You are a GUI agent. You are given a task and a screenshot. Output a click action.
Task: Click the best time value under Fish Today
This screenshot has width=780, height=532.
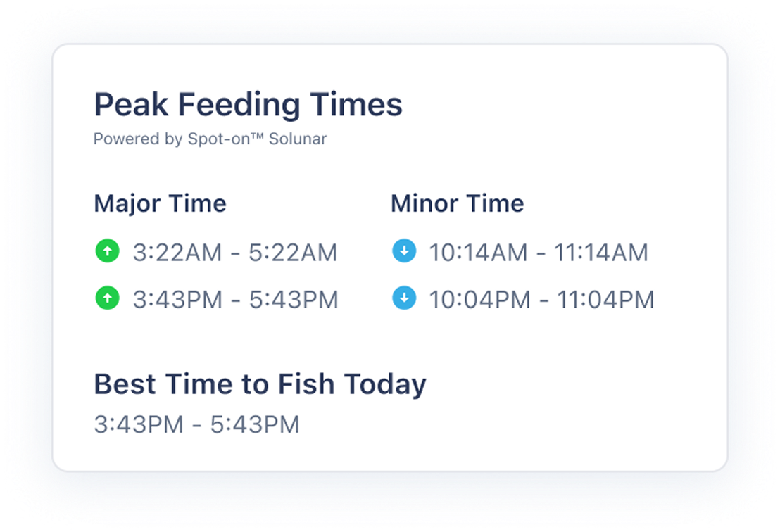[196, 424]
